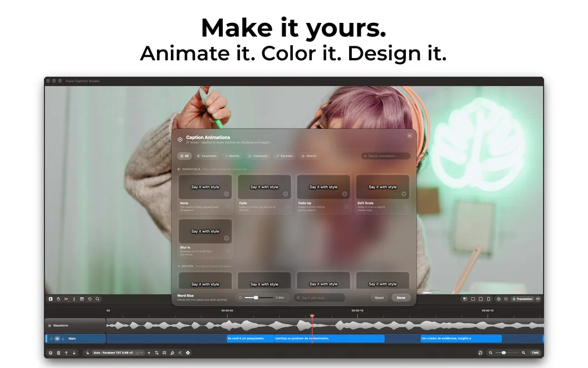Click the caption list icon beside swap arrows
The width and height of the screenshot is (588, 368).
(x=164, y=352)
